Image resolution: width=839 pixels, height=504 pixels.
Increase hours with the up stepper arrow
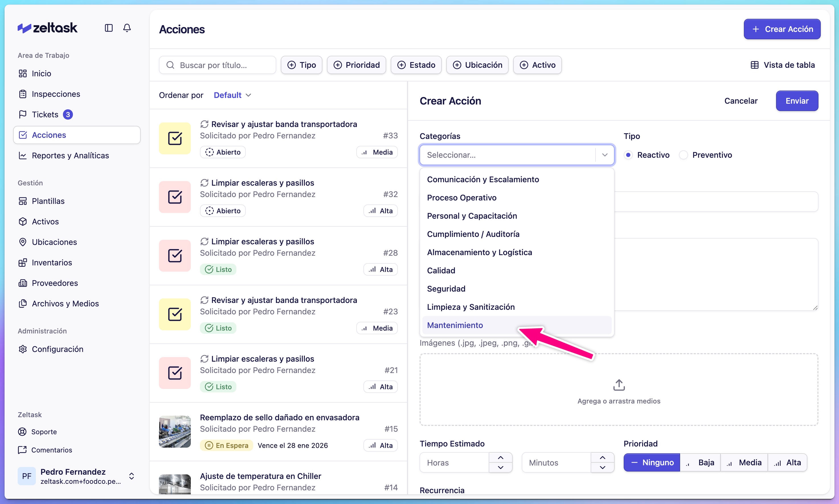pos(500,458)
